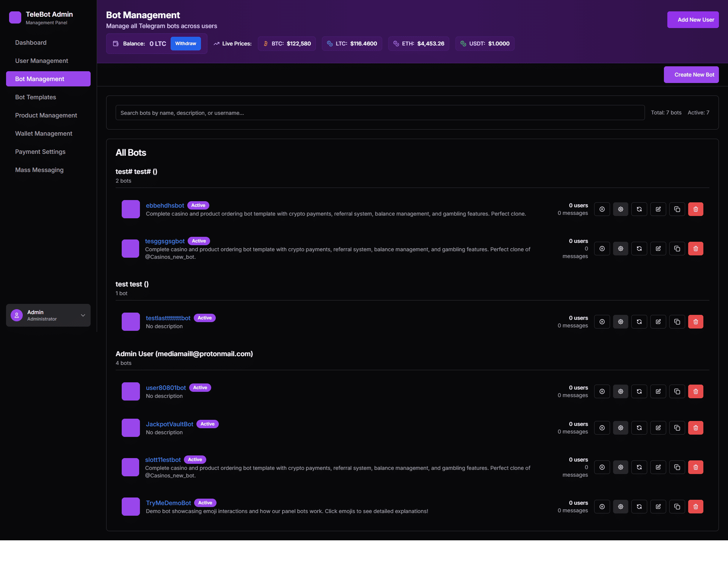Screen dimensions: 728x582
Task: Toggle pause on TryMeDemoBot
Action: point(602,507)
